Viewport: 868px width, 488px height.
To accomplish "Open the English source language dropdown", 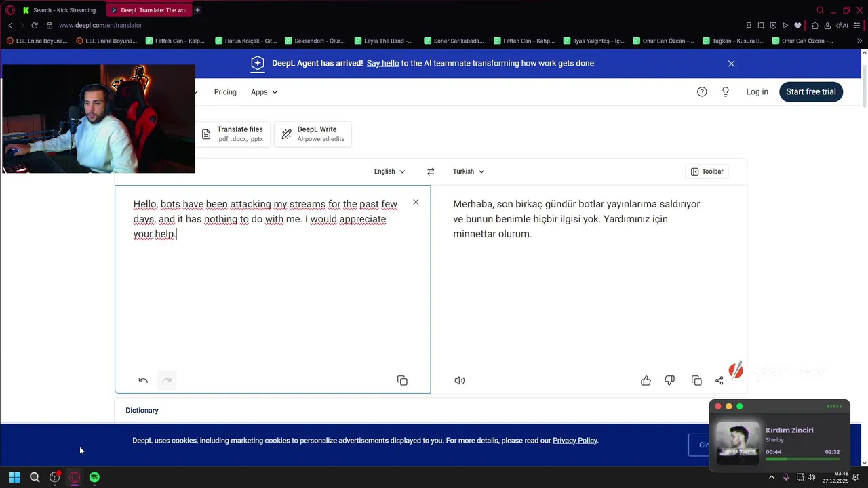I will point(389,171).
